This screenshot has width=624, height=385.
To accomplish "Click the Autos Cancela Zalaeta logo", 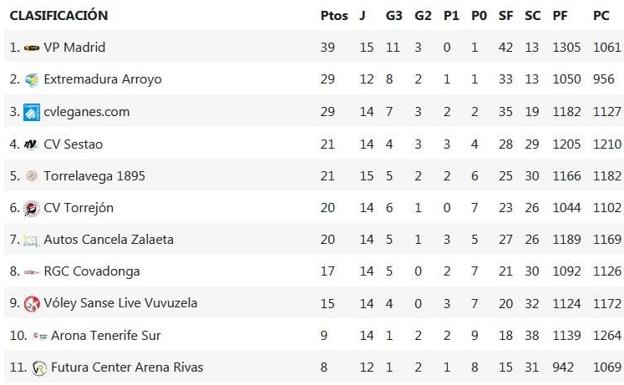I will click(x=31, y=240).
